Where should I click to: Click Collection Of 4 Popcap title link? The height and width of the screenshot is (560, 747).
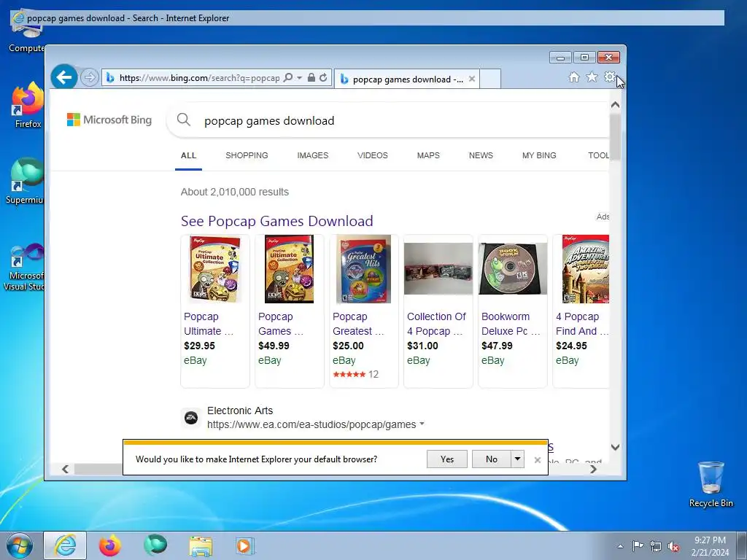click(436, 324)
